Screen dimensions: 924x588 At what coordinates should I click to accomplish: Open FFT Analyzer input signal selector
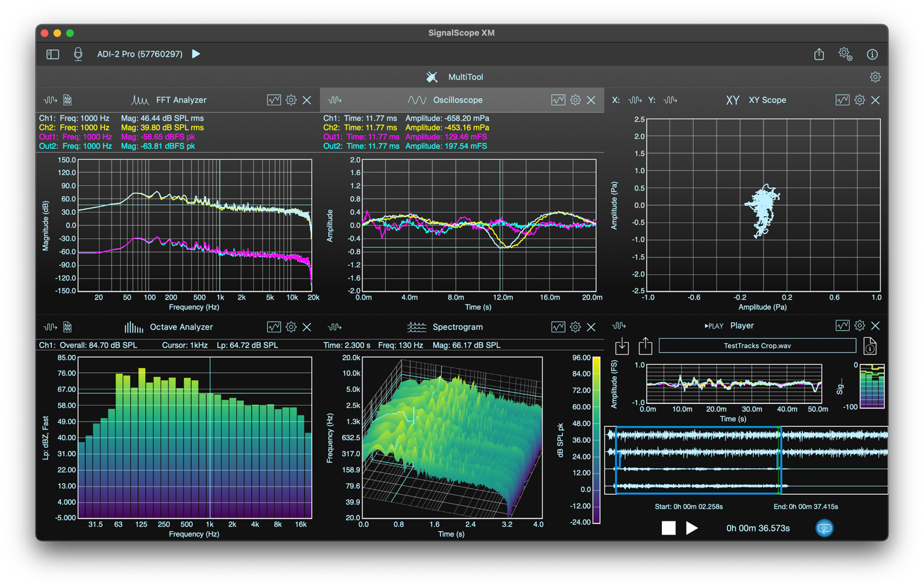click(50, 100)
